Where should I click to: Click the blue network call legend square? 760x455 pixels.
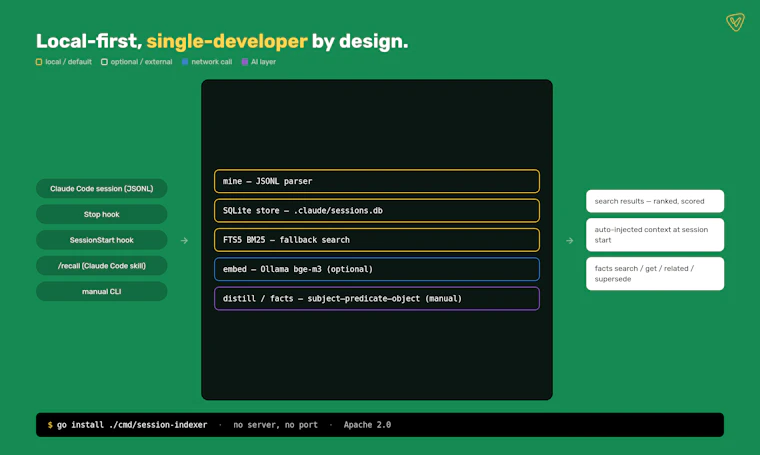click(x=185, y=62)
